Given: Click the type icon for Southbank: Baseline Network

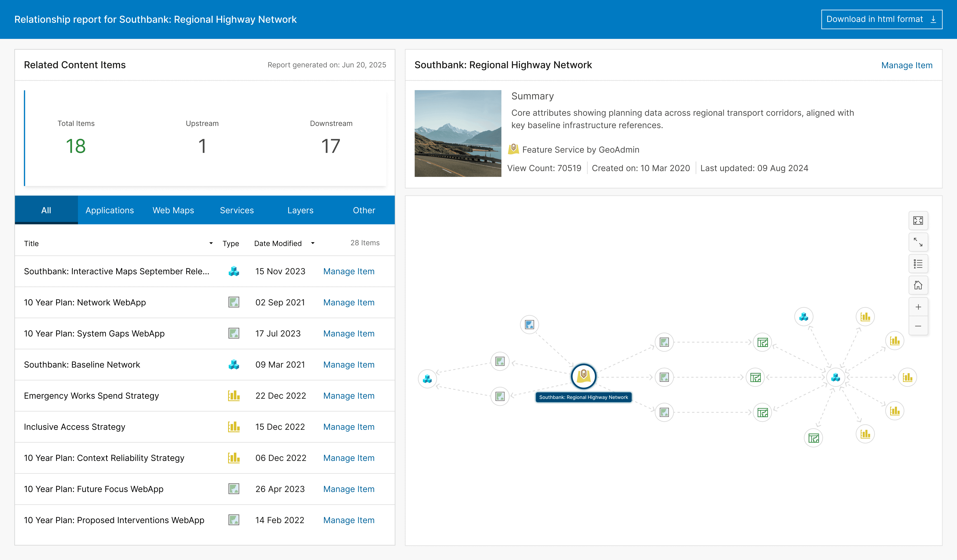Looking at the screenshot, I should tap(233, 364).
